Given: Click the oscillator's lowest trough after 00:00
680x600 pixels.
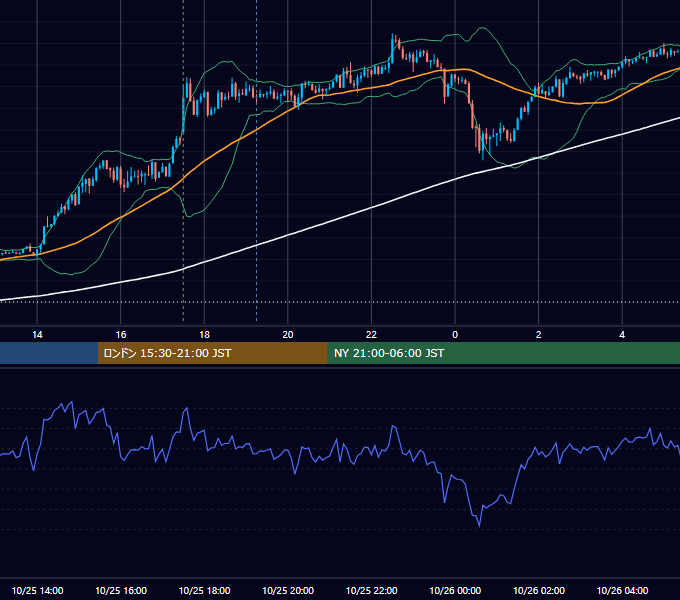Looking at the screenshot, I should coord(479,526).
